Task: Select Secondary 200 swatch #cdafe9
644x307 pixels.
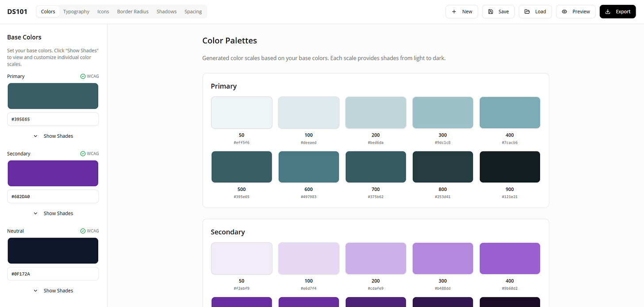Action: (x=376, y=258)
